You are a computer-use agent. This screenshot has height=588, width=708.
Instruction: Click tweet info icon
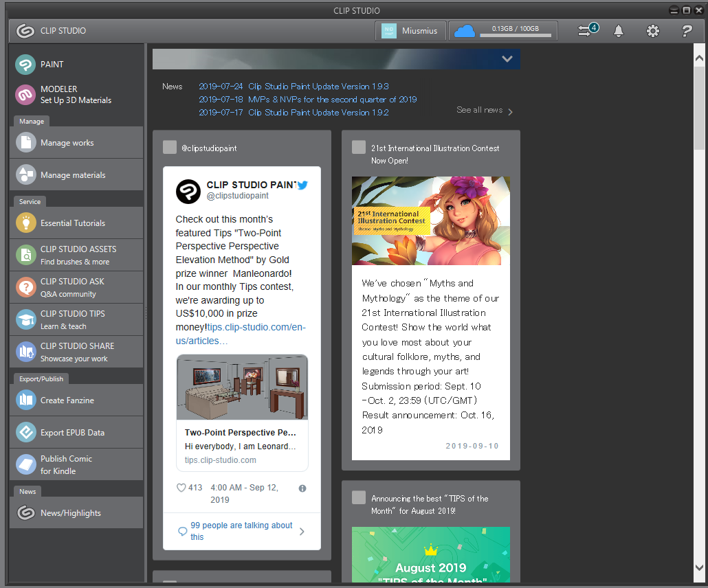[x=302, y=488]
